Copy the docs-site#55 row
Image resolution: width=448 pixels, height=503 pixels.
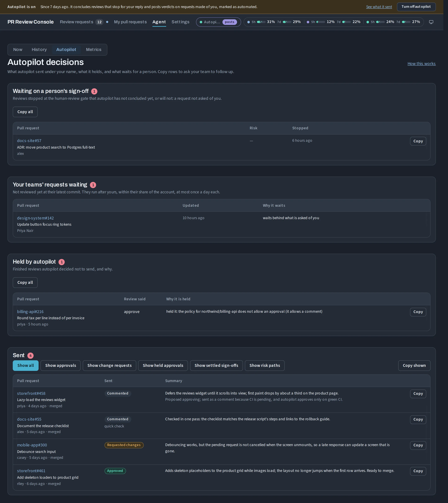coord(418,419)
